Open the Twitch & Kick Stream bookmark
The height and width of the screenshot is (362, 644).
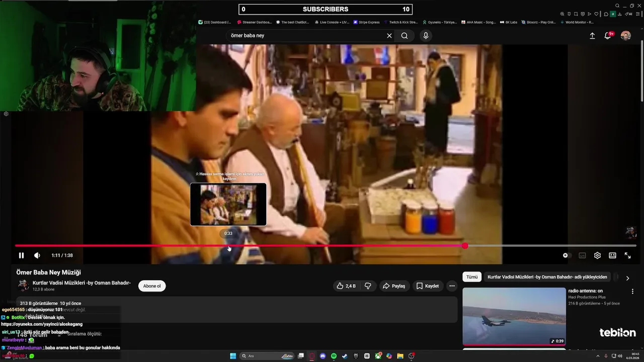point(401,22)
